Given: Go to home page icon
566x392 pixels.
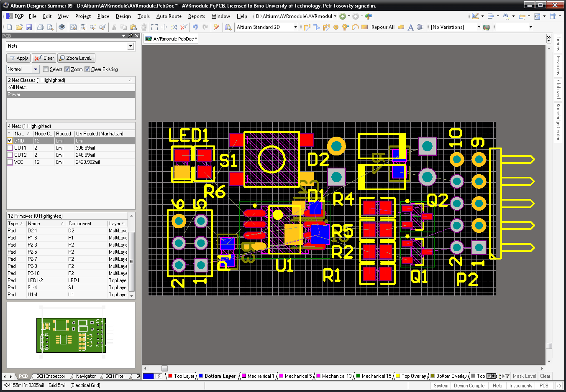Looking at the screenshot, I should coord(369,16).
